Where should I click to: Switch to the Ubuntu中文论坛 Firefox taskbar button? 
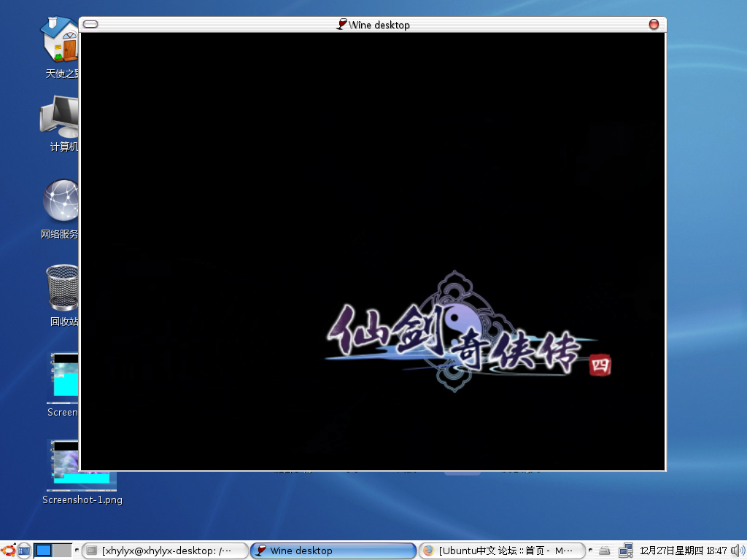click(x=502, y=551)
